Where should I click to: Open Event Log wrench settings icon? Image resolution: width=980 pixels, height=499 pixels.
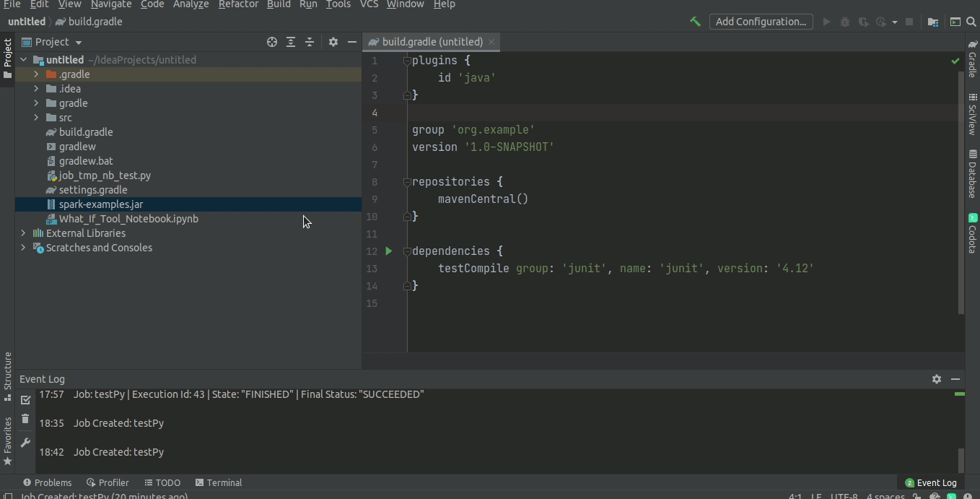click(x=25, y=443)
